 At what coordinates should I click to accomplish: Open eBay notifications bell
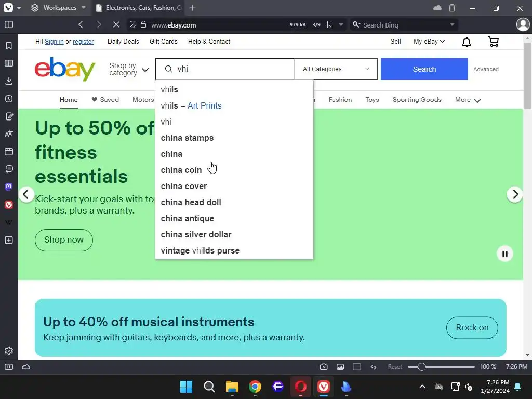[x=467, y=42]
